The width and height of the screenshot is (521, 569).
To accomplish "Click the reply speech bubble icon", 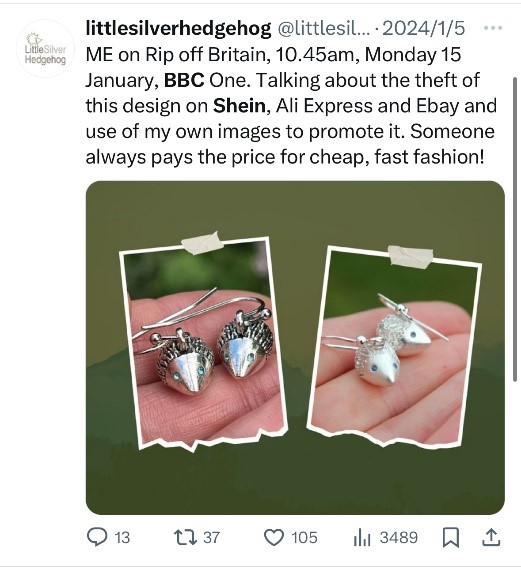I will [x=97, y=537].
